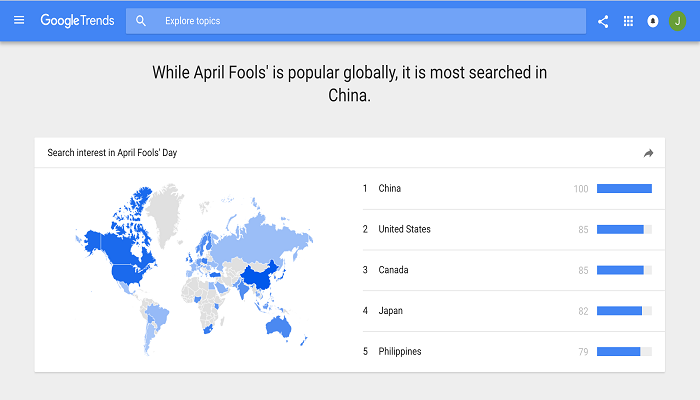The image size is (700, 400).
Task: Click the Philippines interest bar
Action: pyautogui.click(x=619, y=351)
